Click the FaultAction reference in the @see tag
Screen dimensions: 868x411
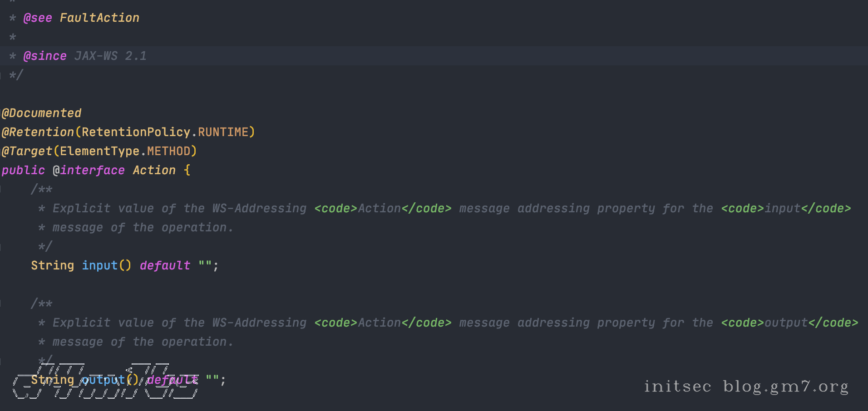point(99,18)
